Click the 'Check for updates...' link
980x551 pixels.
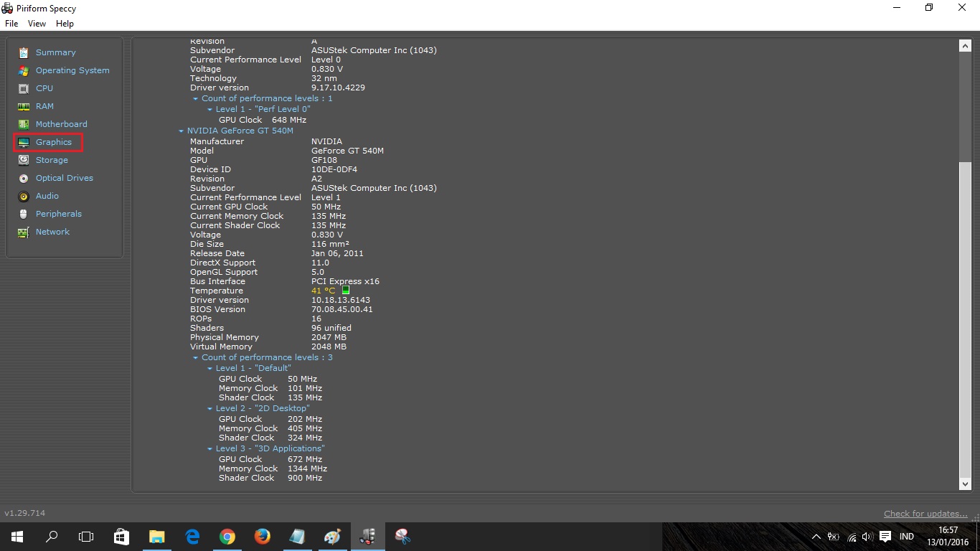[925, 514]
